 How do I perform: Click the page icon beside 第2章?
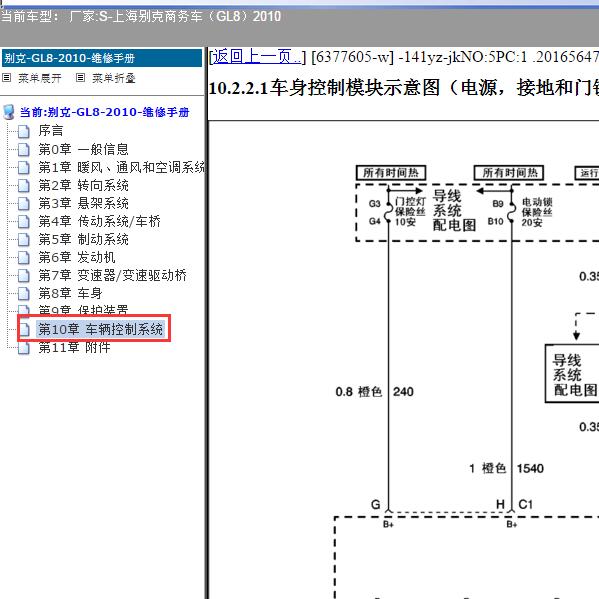click(24, 186)
